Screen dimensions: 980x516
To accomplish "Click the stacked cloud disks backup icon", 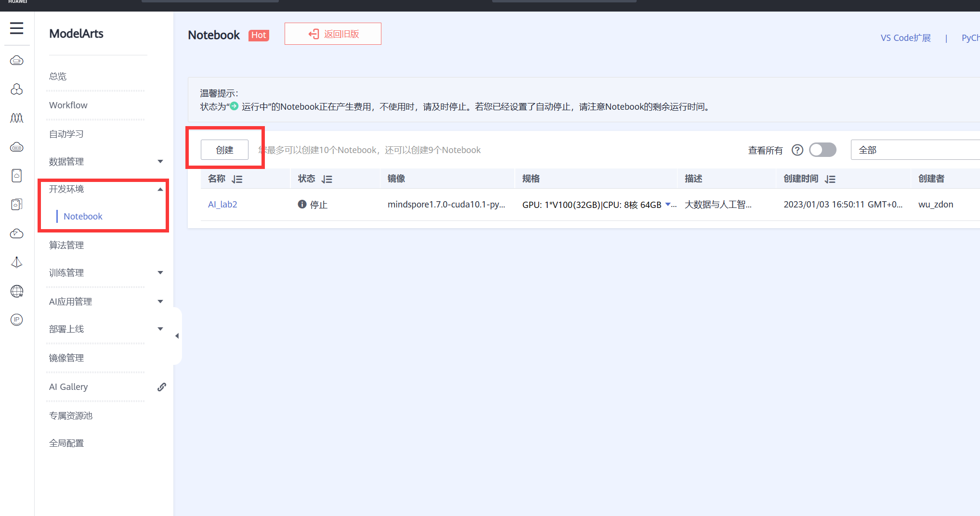I will coord(17,205).
